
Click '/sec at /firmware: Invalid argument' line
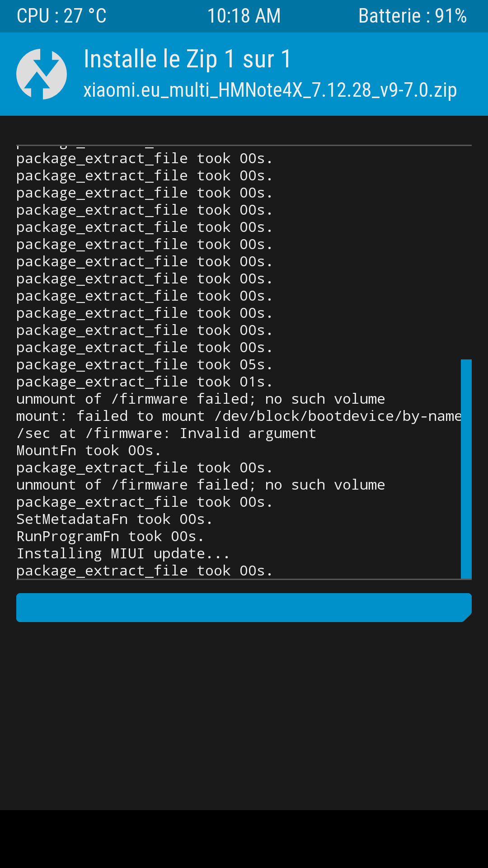166,434
